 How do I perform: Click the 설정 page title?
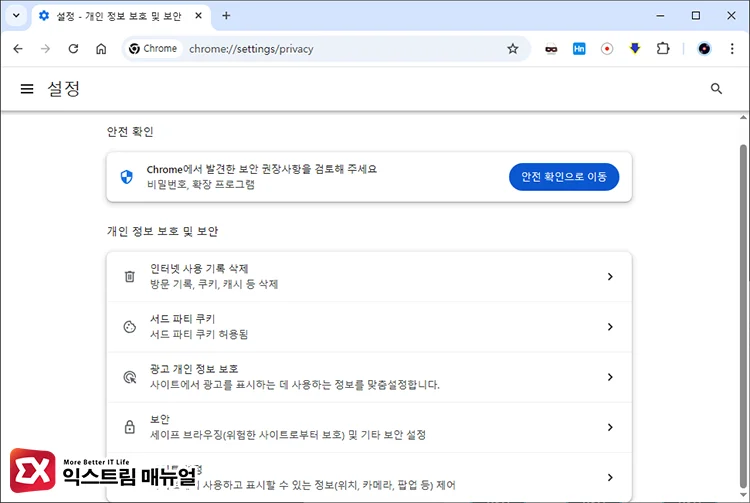[63, 88]
